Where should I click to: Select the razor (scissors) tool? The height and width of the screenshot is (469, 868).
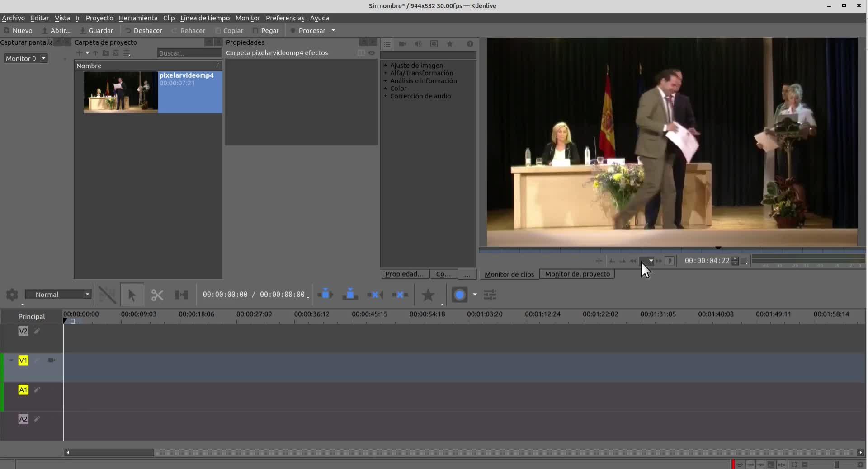click(x=157, y=295)
